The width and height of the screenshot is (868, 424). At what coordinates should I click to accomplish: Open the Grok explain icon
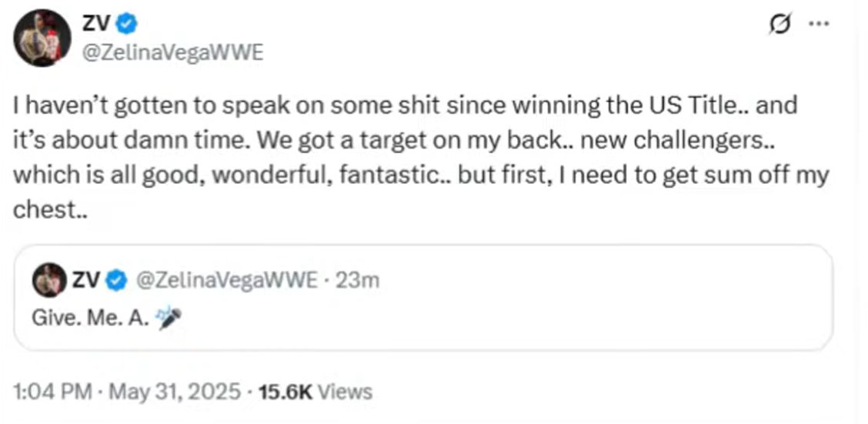pyautogui.click(x=779, y=24)
